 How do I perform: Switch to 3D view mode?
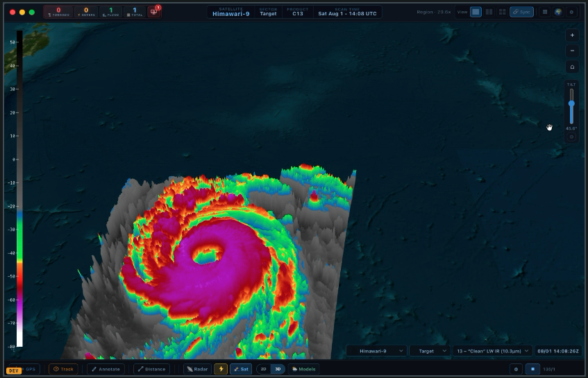click(x=278, y=369)
